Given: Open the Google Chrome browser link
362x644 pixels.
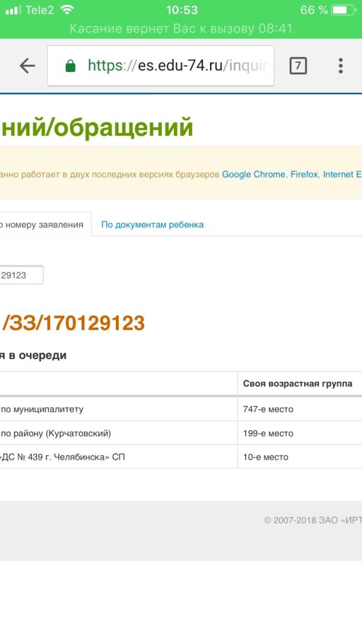Looking at the screenshot, I should pos(253,174).
